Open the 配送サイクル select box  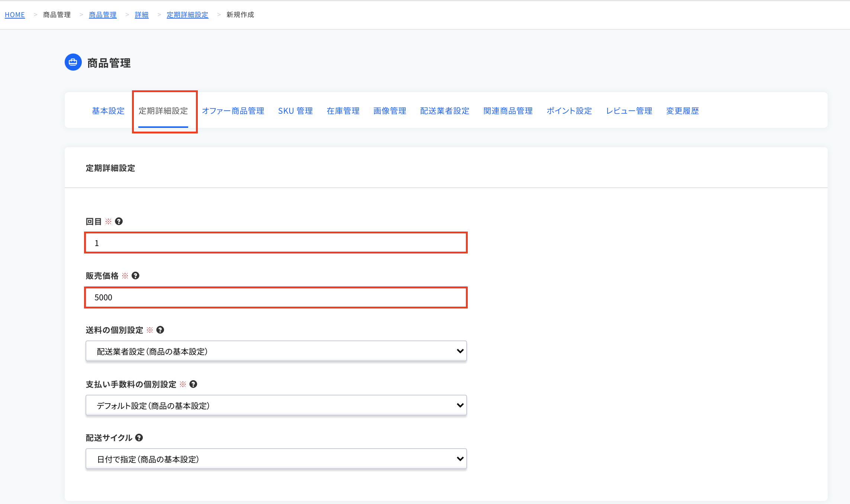click(276, 459)
